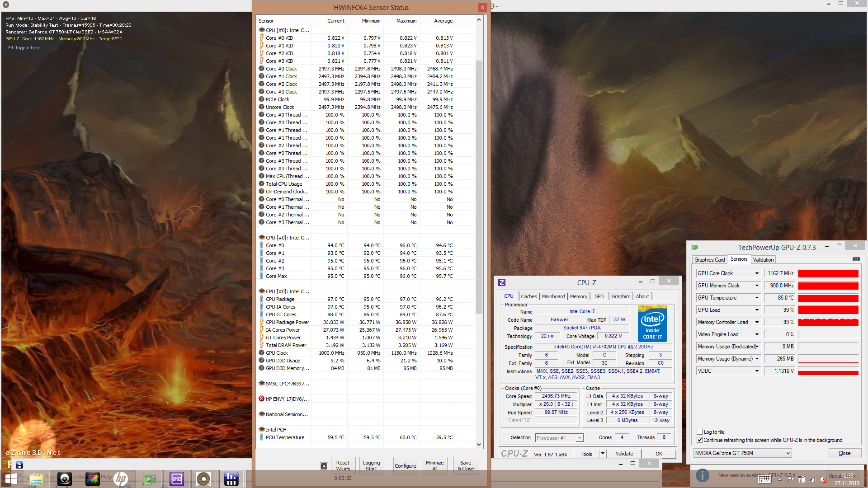Switch to GPU-Z via its taskbar icon
This screenshot has height=488, width=868.
pos(149,479)
